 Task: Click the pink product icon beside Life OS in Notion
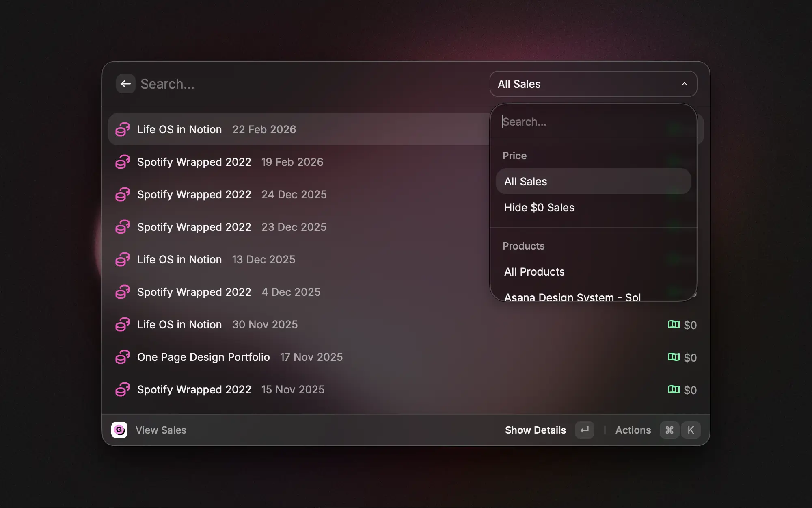[x=123, y=129]
